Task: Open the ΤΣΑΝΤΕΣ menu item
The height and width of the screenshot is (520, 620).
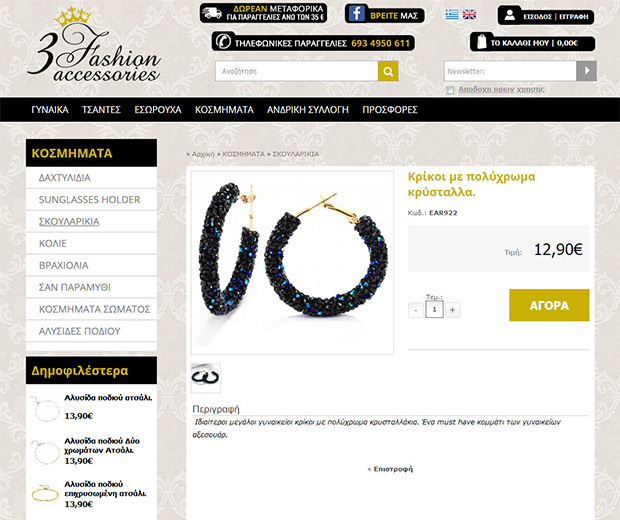Action: [x=101, y=110]
